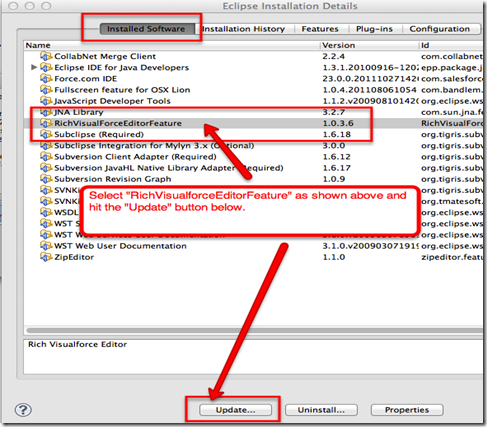Viewport: 487px width, 427px height.
Task: Click the JNA Library feature icon
Action: tap(46, 112)
